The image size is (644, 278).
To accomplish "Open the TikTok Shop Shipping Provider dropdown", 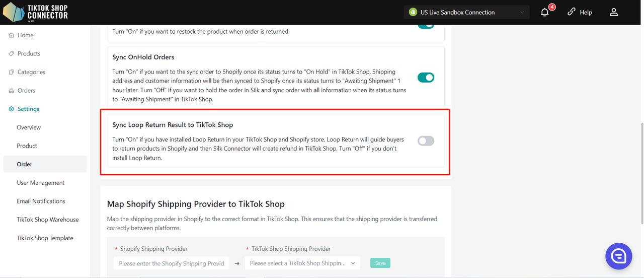I will [302, 263].
